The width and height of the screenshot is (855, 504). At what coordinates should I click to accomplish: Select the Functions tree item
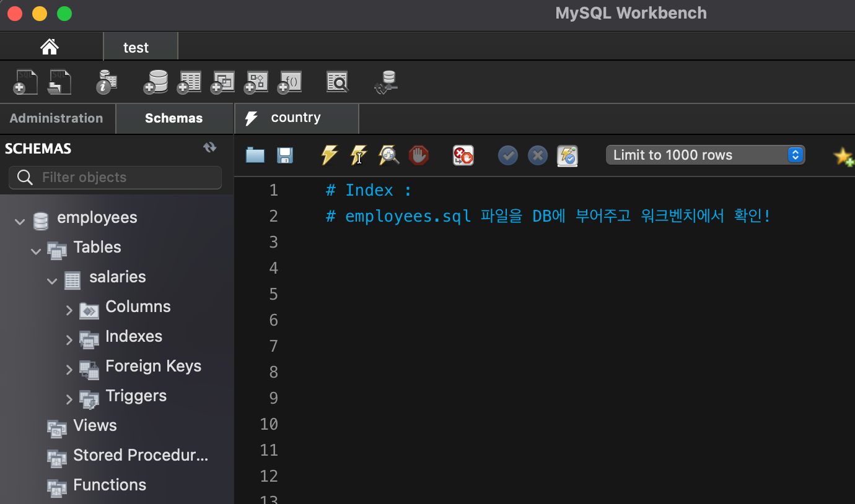click(110, 485)
